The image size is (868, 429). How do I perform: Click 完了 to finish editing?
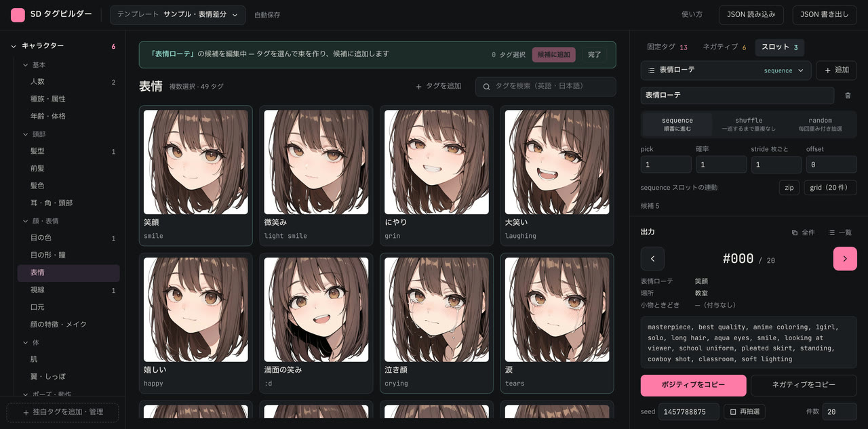(595, 54)
